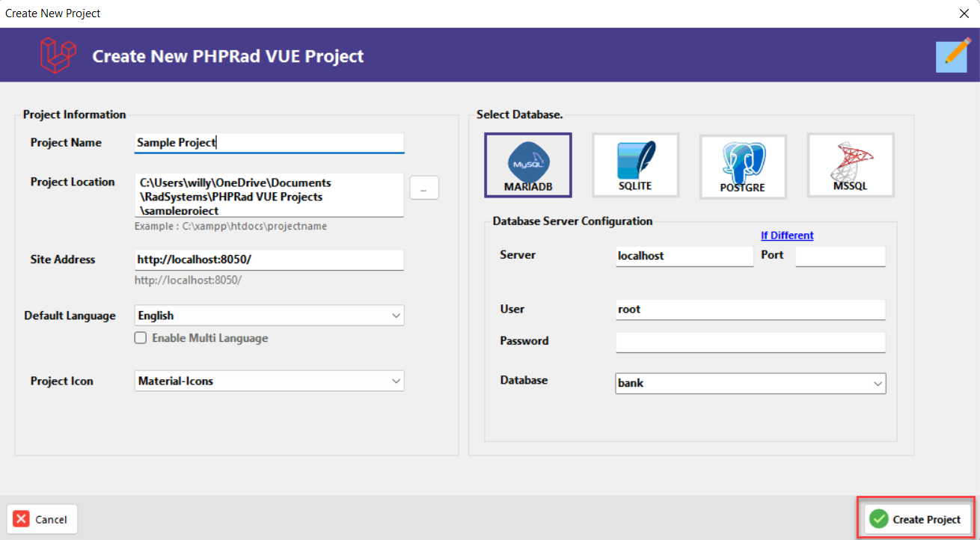Screen dimensions: 980x540
Task: Click the If Different link
Action: click(x=787, y=235)
